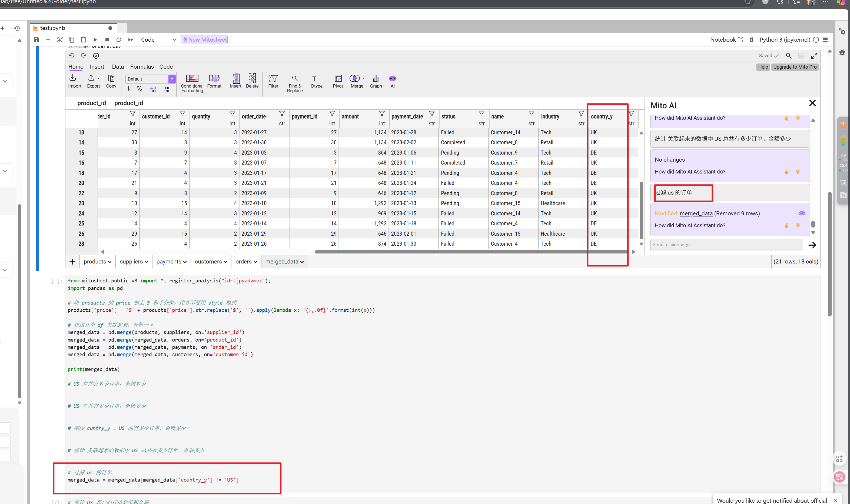
Task: Open filter for quantity column
Action: click(233, 114)
